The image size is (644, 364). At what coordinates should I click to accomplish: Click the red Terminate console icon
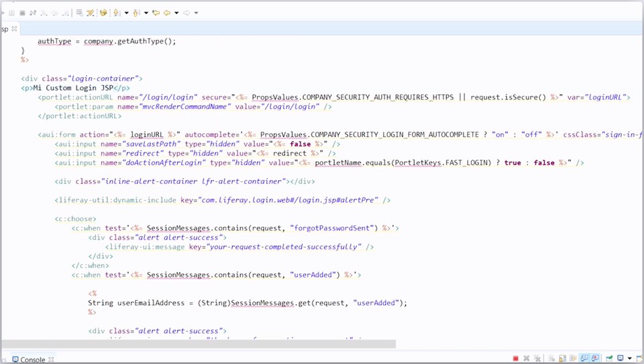point(515,359)
